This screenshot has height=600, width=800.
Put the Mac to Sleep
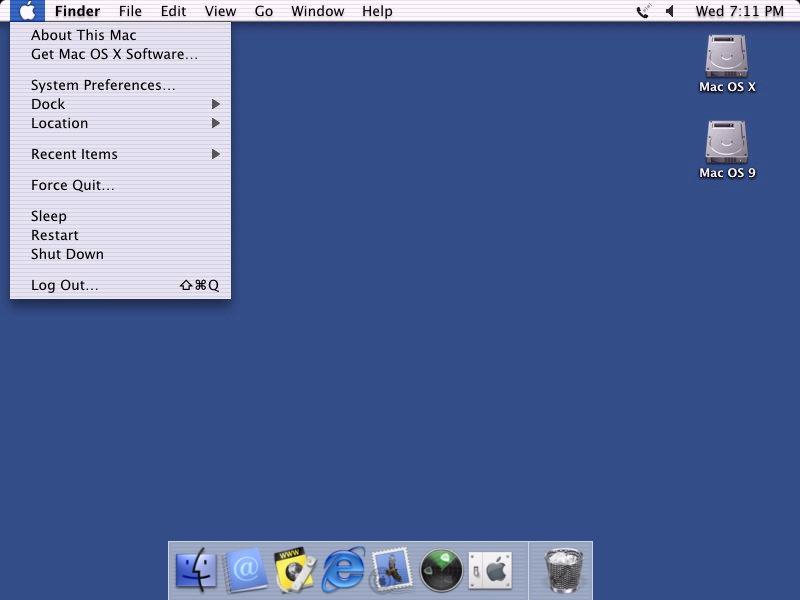[120, 216]
